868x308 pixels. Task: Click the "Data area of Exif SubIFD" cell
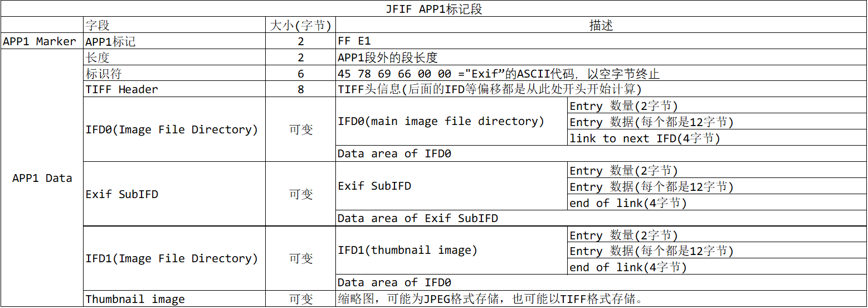click(x=418, y=218)
